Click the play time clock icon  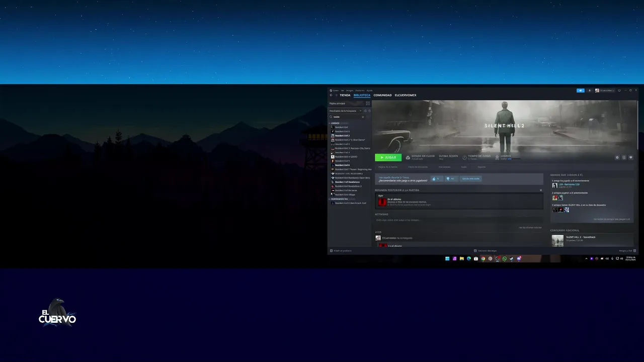[464, 157]
